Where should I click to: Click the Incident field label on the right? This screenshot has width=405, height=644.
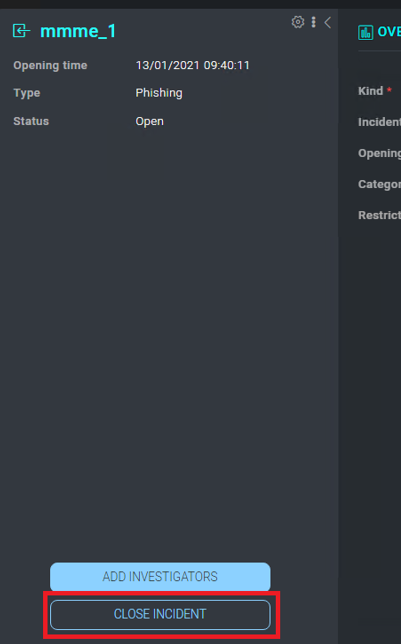[x=379, y=122]
